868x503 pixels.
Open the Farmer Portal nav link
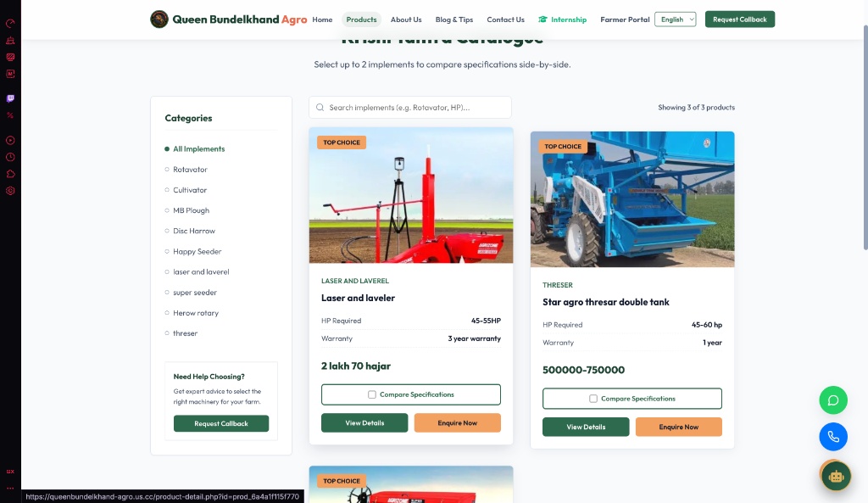[x=625, y=20]
